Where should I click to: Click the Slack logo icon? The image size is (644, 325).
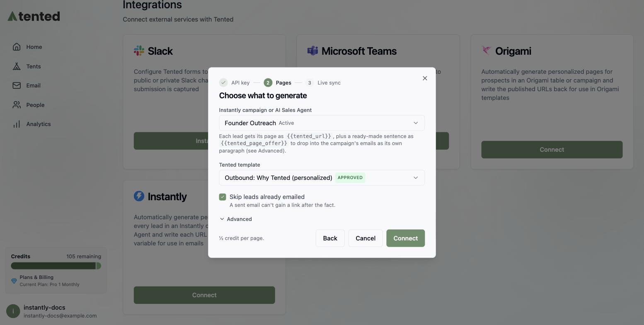pos(139,51)
